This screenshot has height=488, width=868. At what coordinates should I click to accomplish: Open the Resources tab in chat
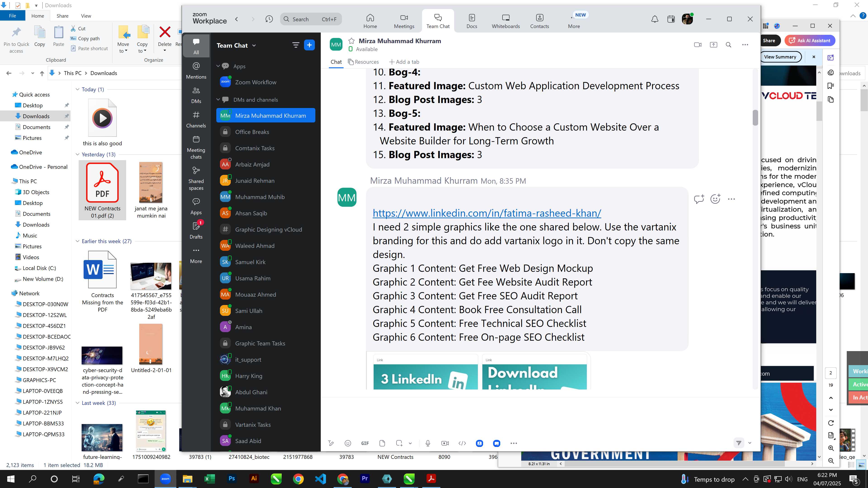point(363,62)
